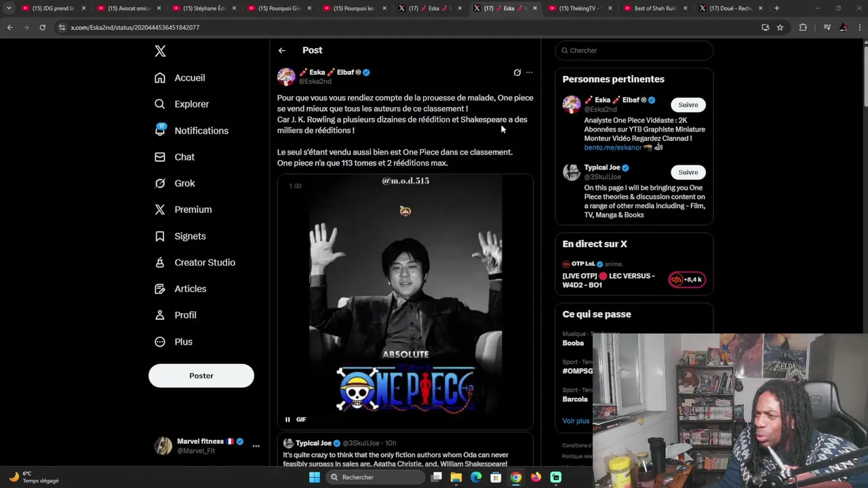Open Accueil home in the sidebar
This screenshot has height=488, width=868.
(x=180, y=78)
